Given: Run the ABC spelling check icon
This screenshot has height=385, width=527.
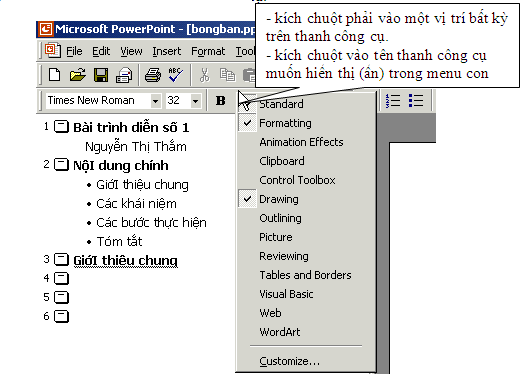Looking at the screenshot, I should (176, 75).
